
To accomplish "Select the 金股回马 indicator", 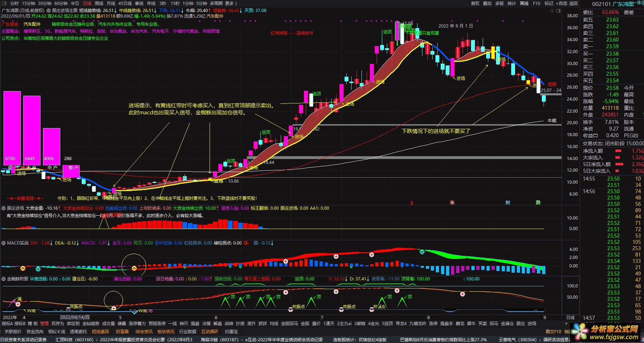I will (290, 323).
